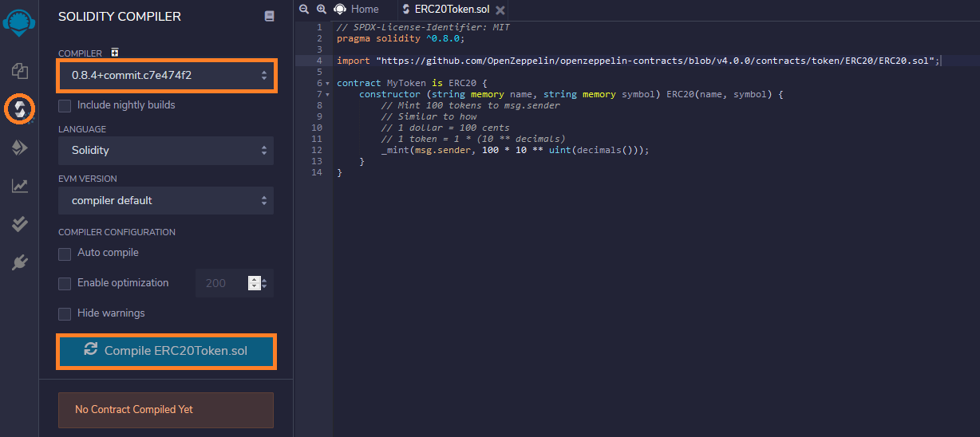Select the ERC20Token.sol editor tab
Viewport: 980px width, 437px height.
pyautogui.click(x=452, y=10)
